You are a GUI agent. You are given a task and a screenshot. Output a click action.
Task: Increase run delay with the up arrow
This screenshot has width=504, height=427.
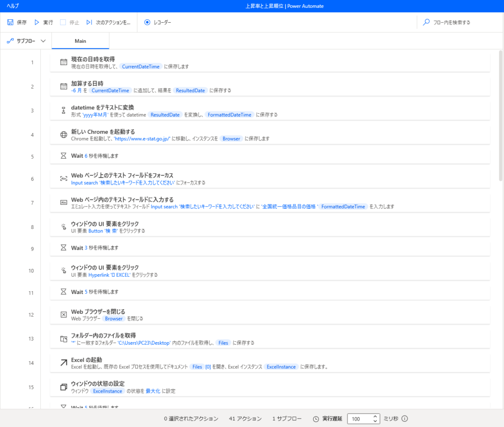376,416
